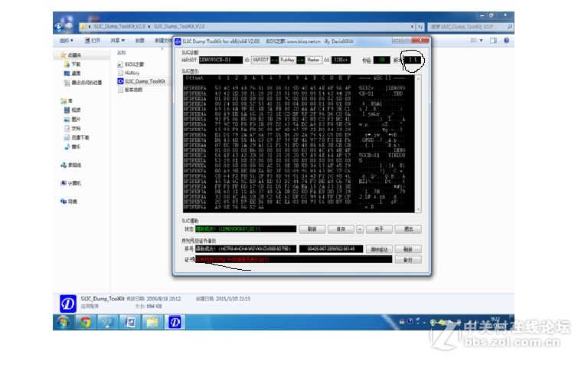Viewport: 588px width, 368px height.
Task: Click the large D icon in details pane
Action: click(x=68, y=304)
